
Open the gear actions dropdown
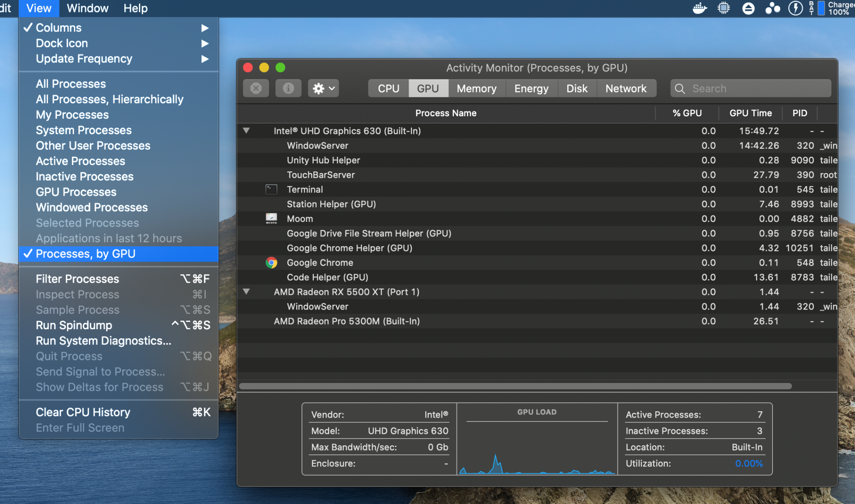(x=323, y=88)
